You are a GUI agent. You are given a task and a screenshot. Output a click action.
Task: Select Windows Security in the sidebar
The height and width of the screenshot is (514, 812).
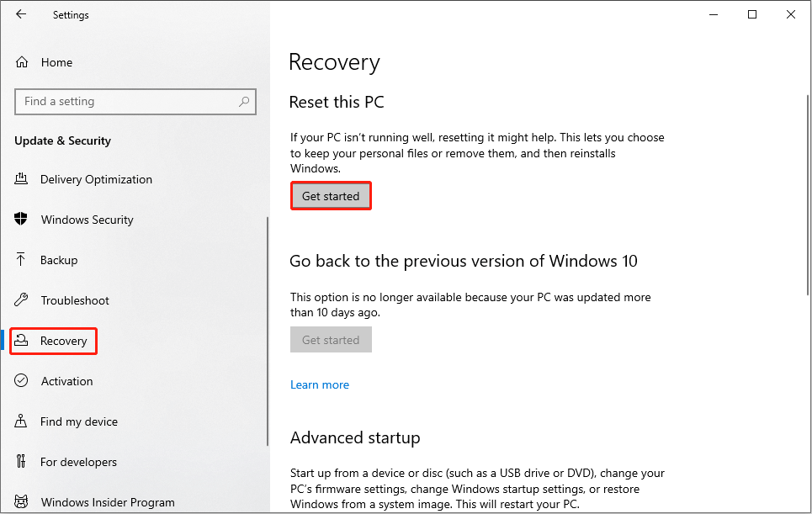(87, 220)
